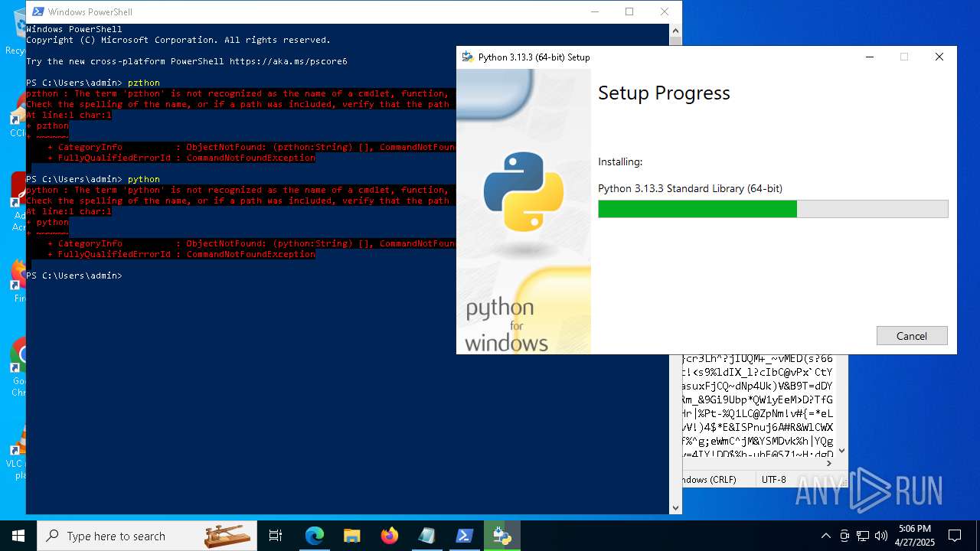Screen dimensions: 980x551
Task: Switch to the Python installer taskbar icon
Action: click(502, 536)
